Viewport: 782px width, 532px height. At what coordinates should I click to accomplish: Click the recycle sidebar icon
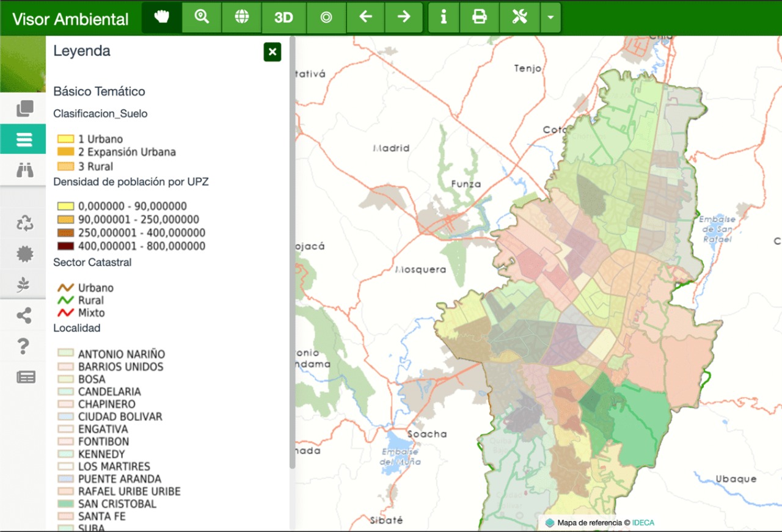(24, 224)
